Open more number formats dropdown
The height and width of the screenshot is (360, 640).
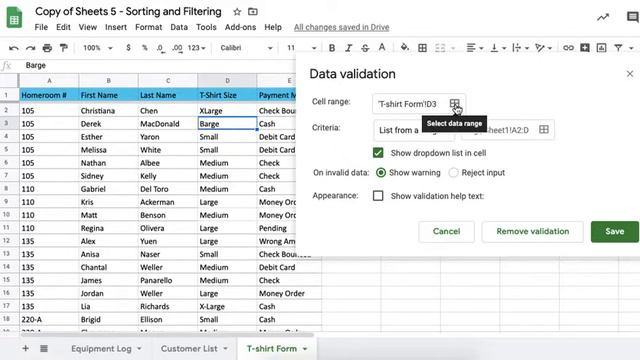pyautogui.click(x=196, y=48)
